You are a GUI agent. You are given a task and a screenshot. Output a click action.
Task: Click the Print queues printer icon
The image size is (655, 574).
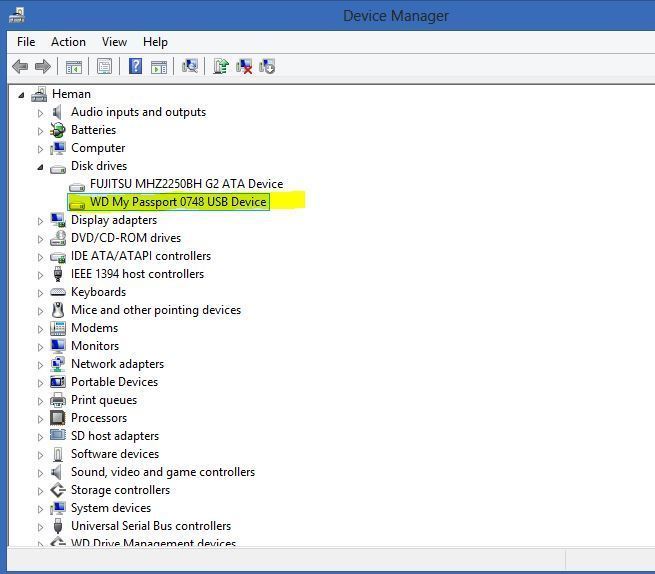58,400
